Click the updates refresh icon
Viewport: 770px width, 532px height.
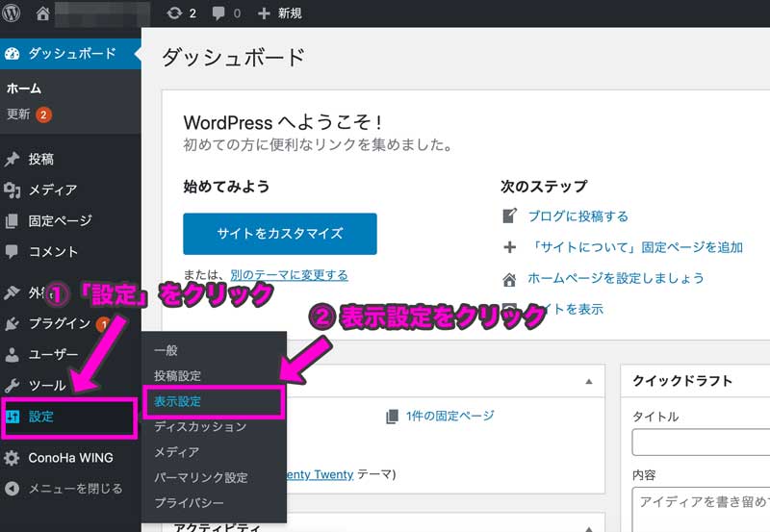tap(173, 13)
